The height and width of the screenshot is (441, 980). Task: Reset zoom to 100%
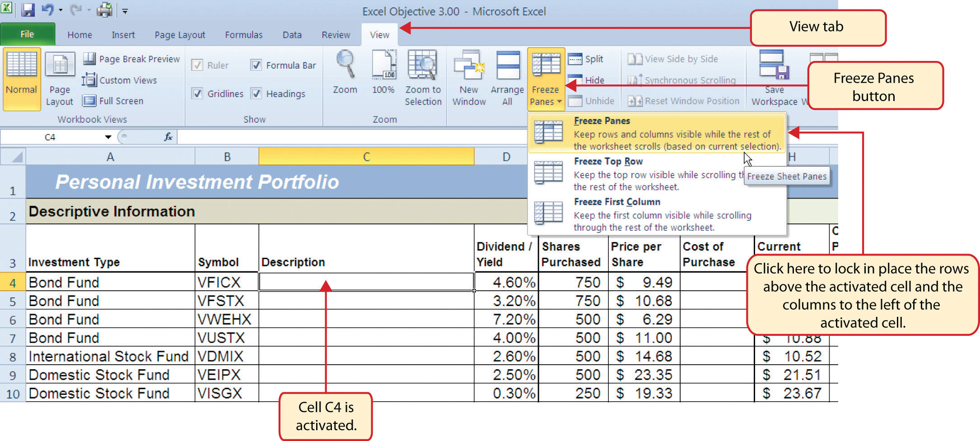(x=383, y=72)
